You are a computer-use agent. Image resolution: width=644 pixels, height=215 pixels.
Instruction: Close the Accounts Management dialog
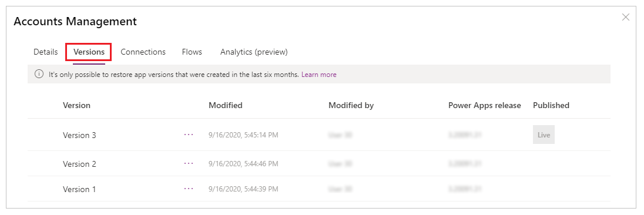click(626, 17)
